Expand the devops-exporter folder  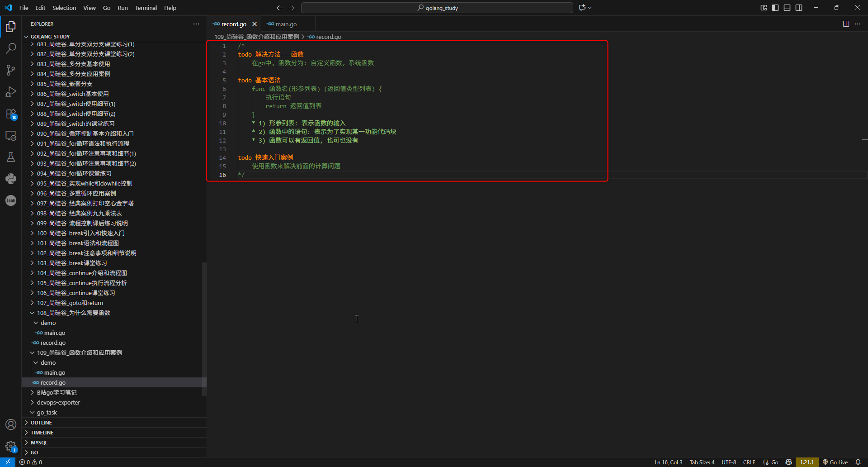pyautogui.click(x=114, y=402)
